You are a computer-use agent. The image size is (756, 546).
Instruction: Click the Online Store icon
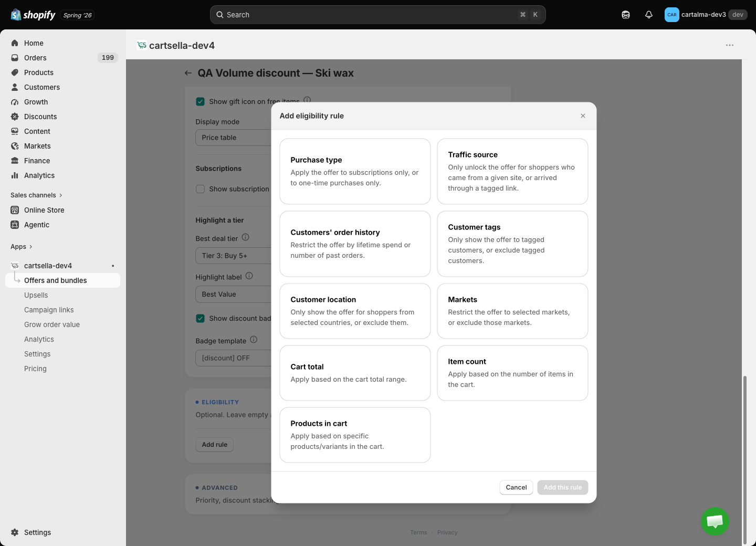(x=15, y=210)
